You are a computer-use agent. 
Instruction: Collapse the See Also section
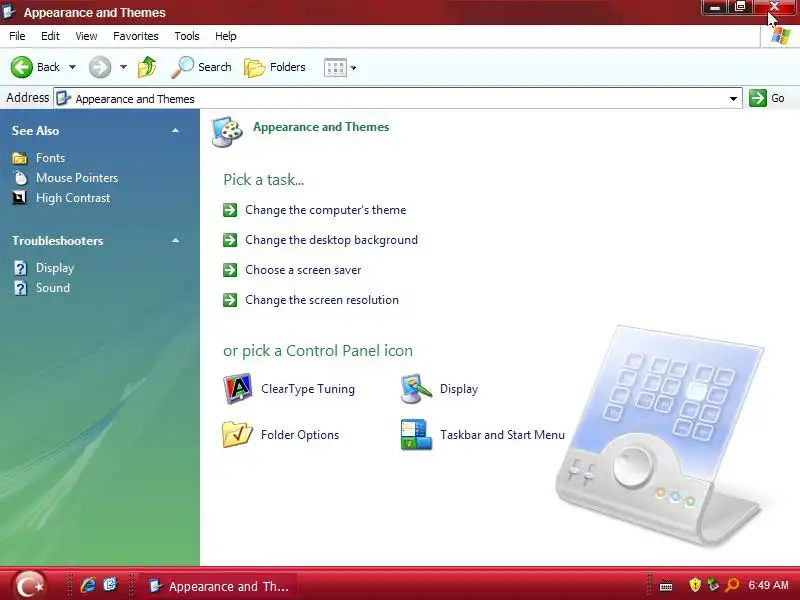(176, 131)
